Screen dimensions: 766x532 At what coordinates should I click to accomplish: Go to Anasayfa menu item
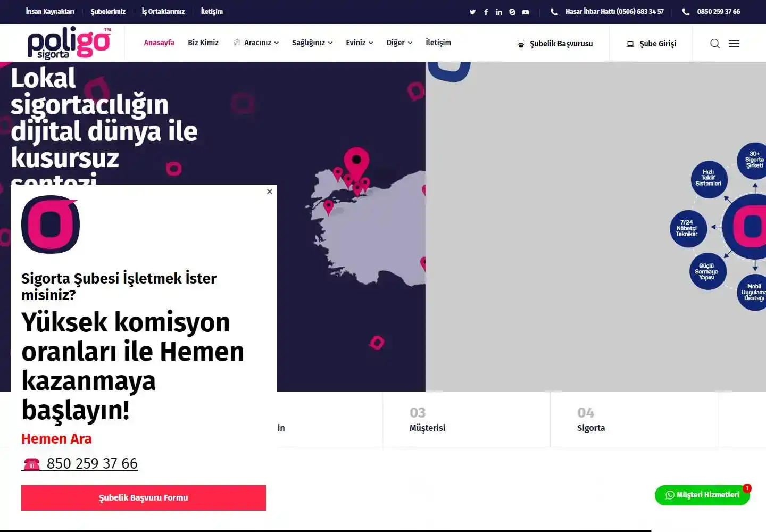click(159, 43)
